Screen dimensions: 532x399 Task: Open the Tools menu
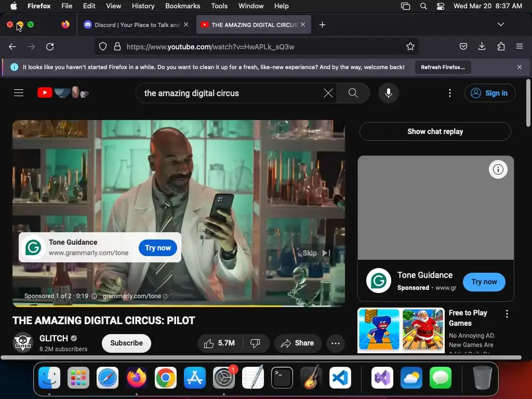click(219, 6)
